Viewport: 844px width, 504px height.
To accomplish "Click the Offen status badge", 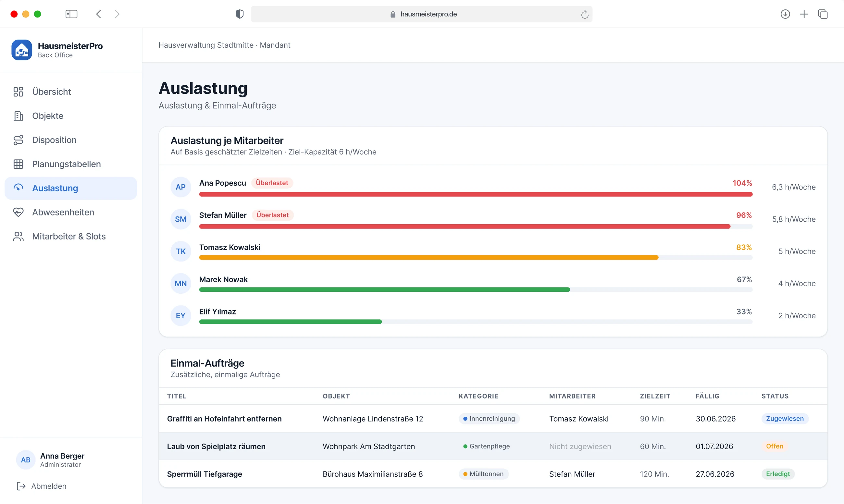I will pyautogui.click(x=775, y=446).
